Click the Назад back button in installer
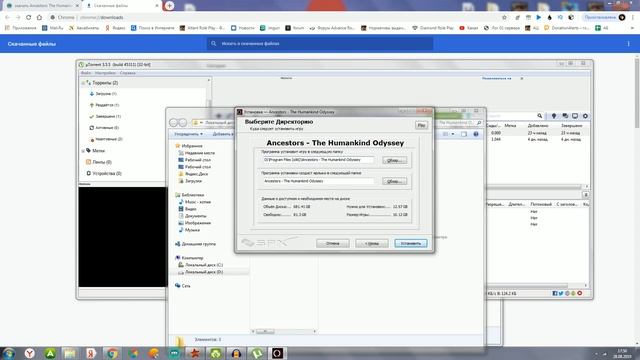Image resolution: width=640 pixels, height=360 pixels. pyautogui.click(x=372, y=243)
